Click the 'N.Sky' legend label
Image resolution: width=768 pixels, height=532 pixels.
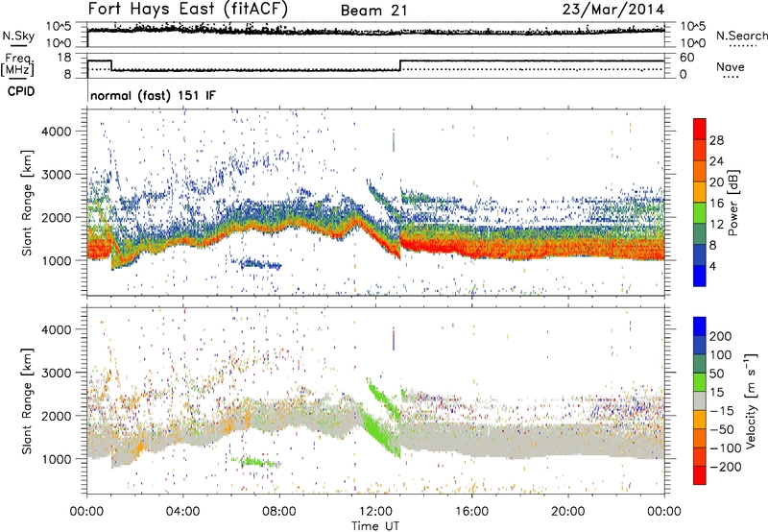(x=18, y=36)
